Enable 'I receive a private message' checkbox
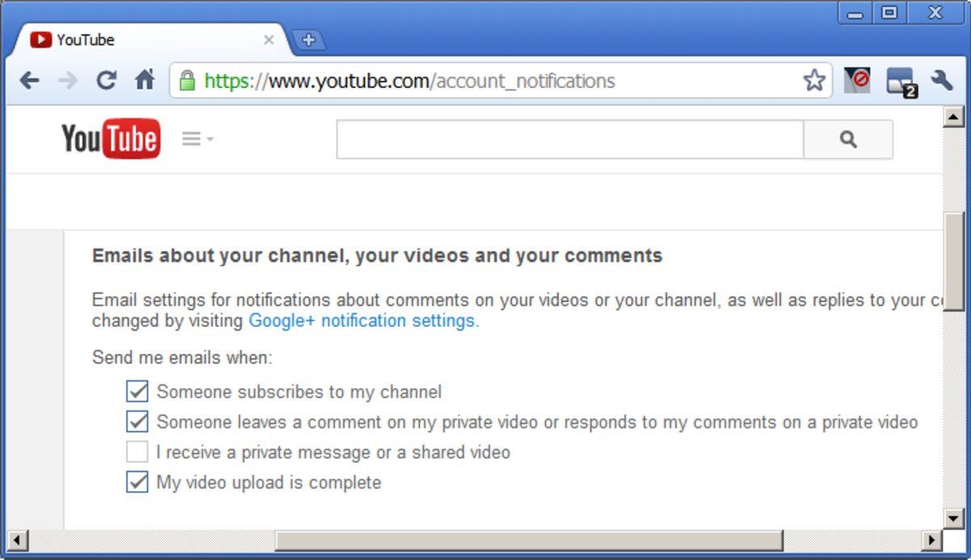 pyautogui.click(x=138, y=452)
